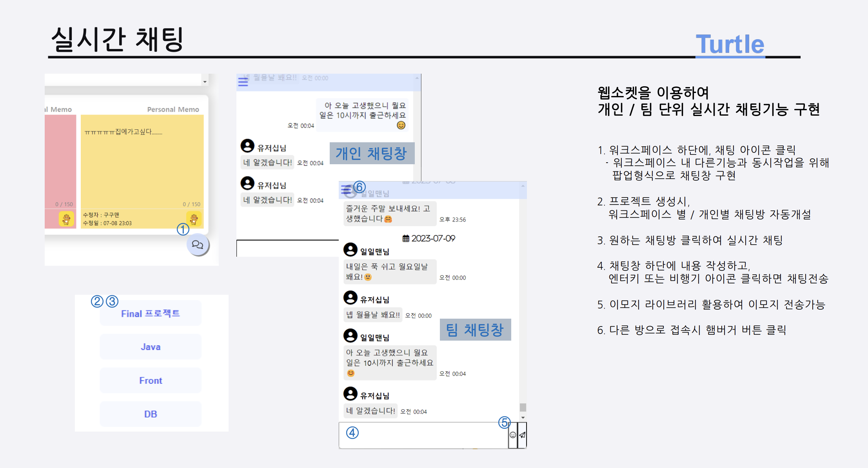Expand the dropdown arrow above Personal Memo
This screenshot has width=868, height=468.
tap(205, 81)
